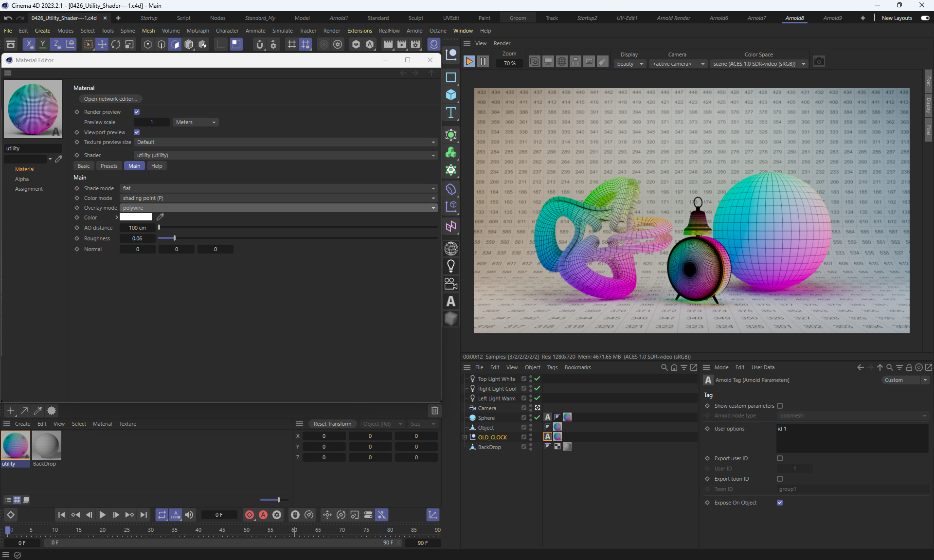Click the Text tool icon in sidebar

point(451,113)
